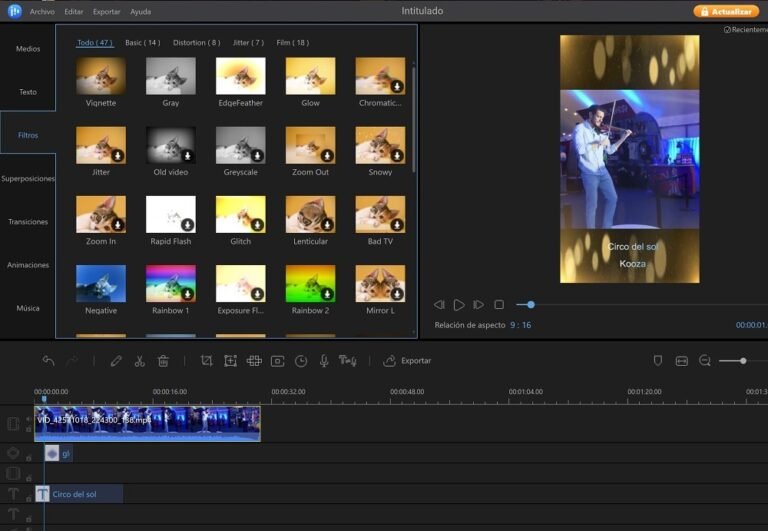This screenshot has height=531, width=768.
Task: Select the video clip on timeline
Action: click(147, 424)
